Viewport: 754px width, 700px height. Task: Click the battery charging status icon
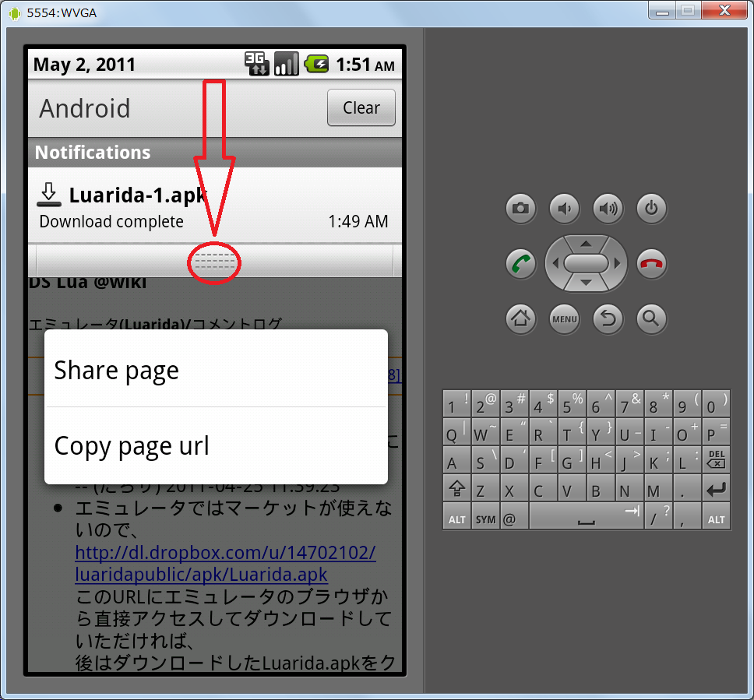(316, 64)
